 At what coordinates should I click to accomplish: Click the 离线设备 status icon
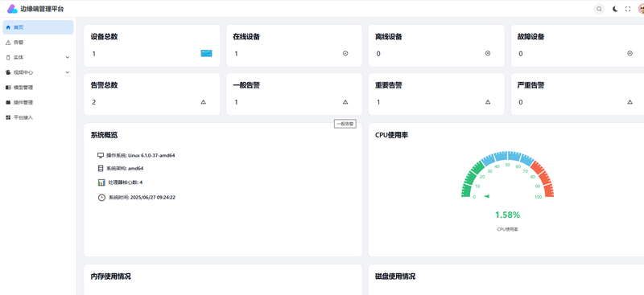tap(488, 53)
